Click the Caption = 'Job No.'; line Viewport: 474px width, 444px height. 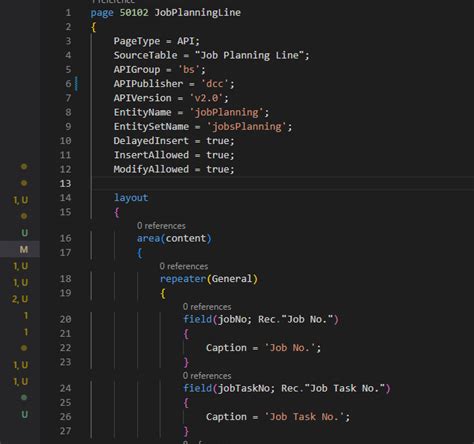point(263,348)
